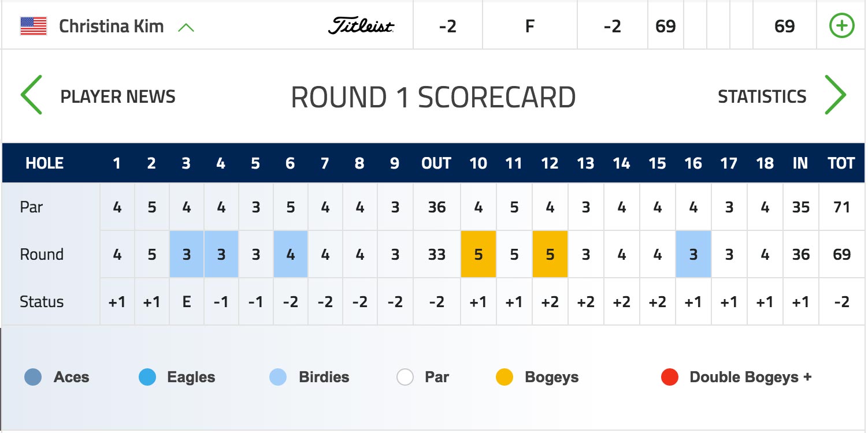
Task: Click the Titleist sponsor logo
Action: [361, 26]
